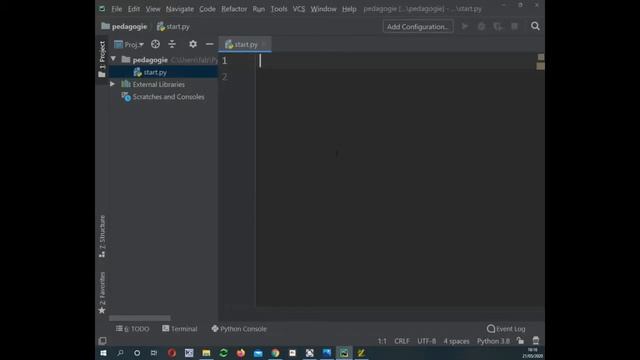Click the PyCharm icon on taskbar

[x=344, y=353]
